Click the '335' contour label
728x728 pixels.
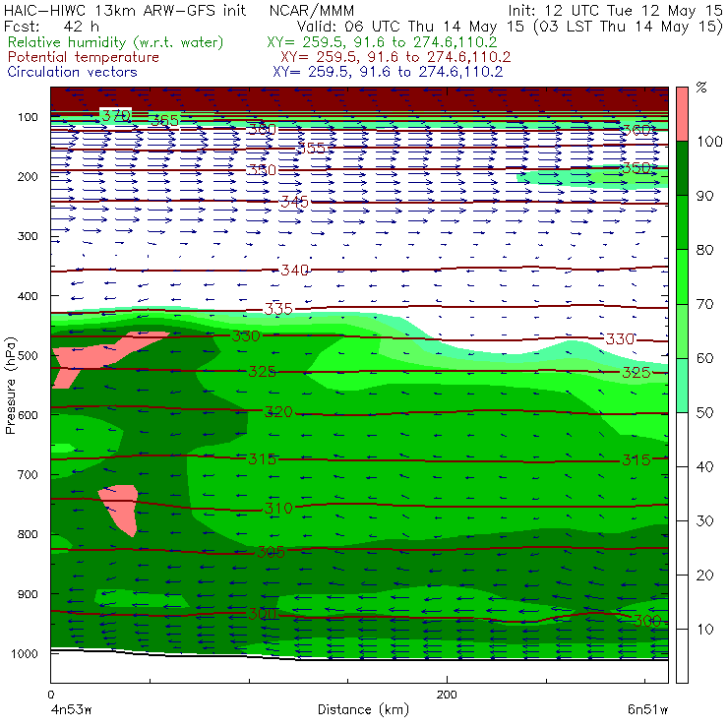pyautogui.click(x=278, y=309)
